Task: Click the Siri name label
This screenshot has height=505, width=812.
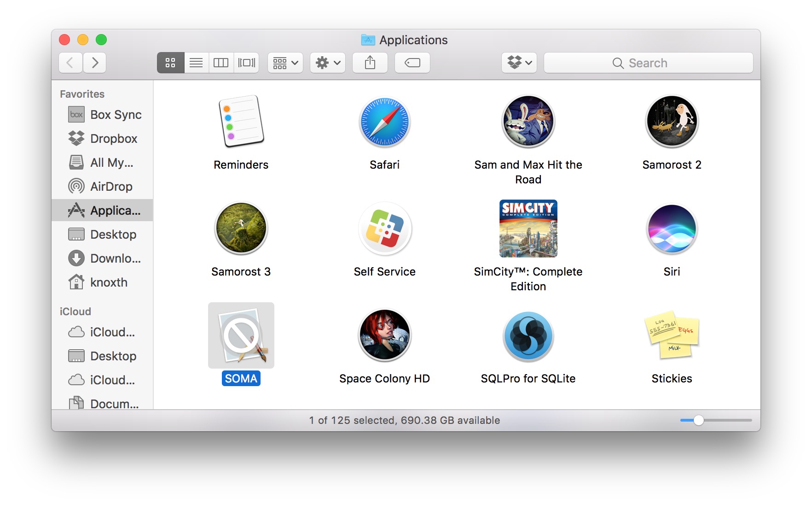Action: pos(672,272)
